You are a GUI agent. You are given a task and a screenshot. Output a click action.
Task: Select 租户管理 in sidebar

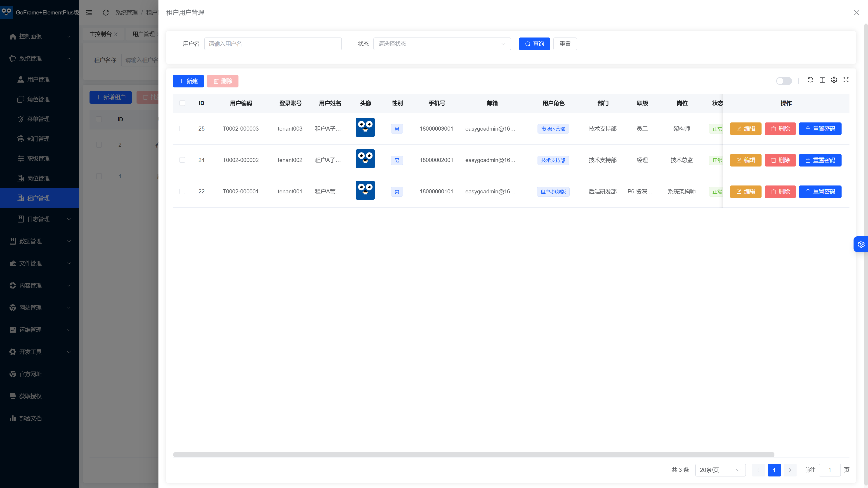click(x=39, y=198)
